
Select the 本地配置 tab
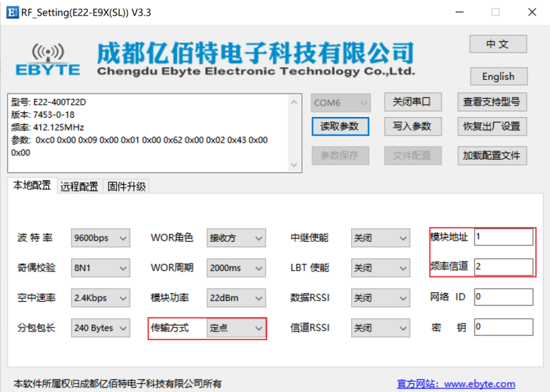(x=33, y=185)
